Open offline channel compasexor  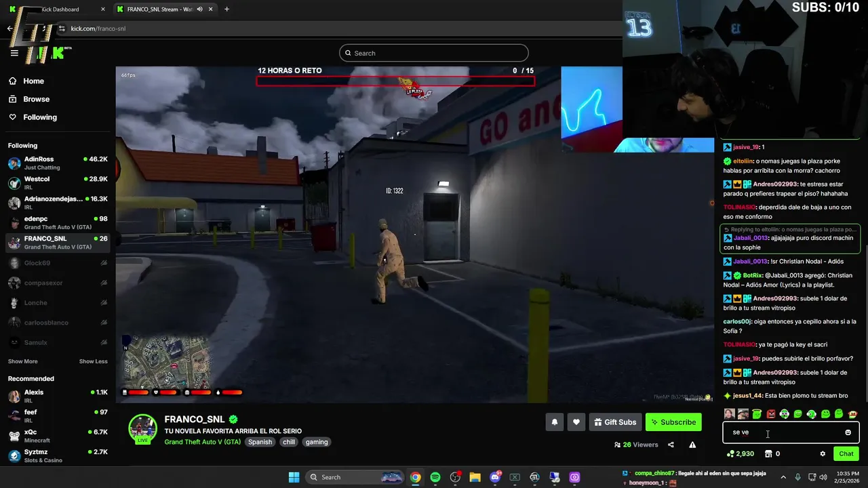tap(58, 283)
